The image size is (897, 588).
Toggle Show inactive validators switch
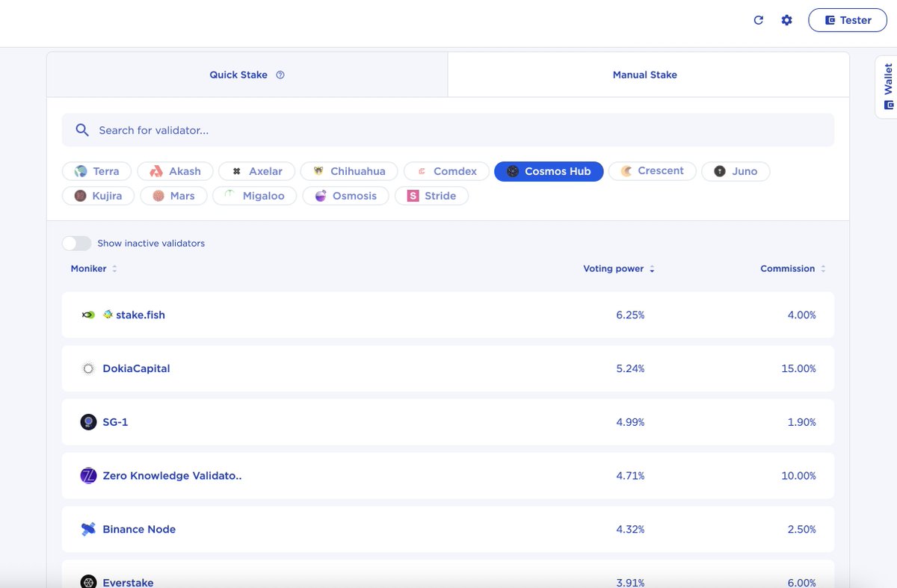pyautogui.click(x=76, y=244)
